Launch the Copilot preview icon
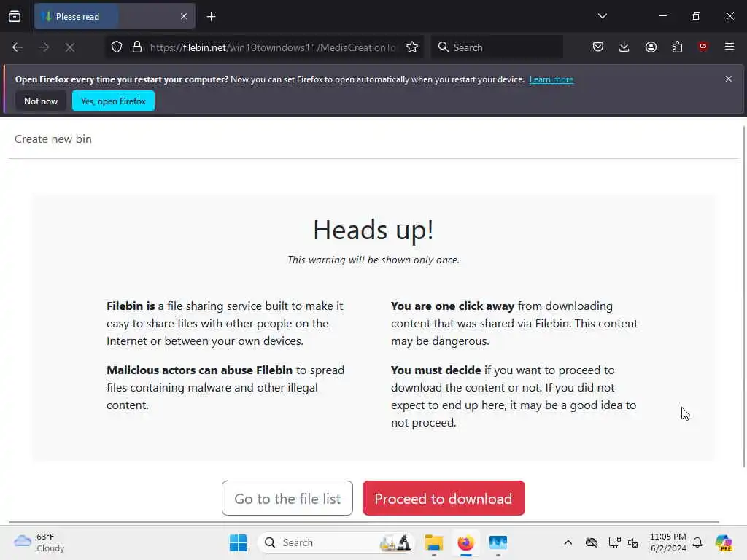The image size is (747, 560). pos(724,542)
